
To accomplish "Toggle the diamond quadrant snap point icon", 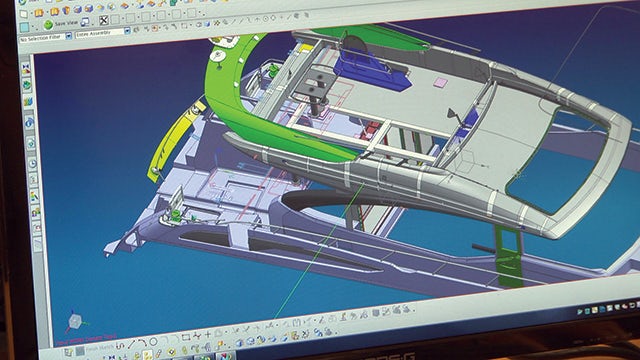I will 273,18.
